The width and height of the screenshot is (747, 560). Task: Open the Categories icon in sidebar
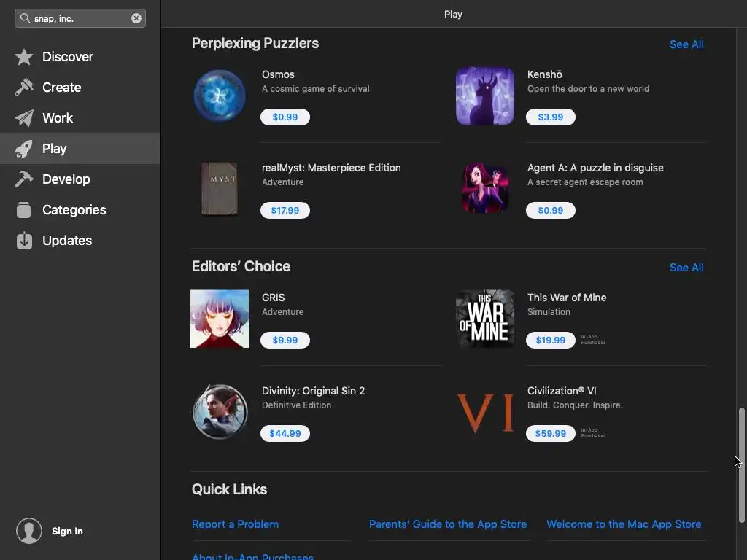point(24,210)
